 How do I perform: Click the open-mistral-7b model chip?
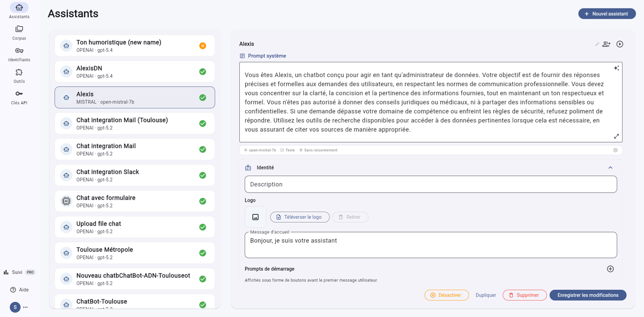(x=260, y=150)
